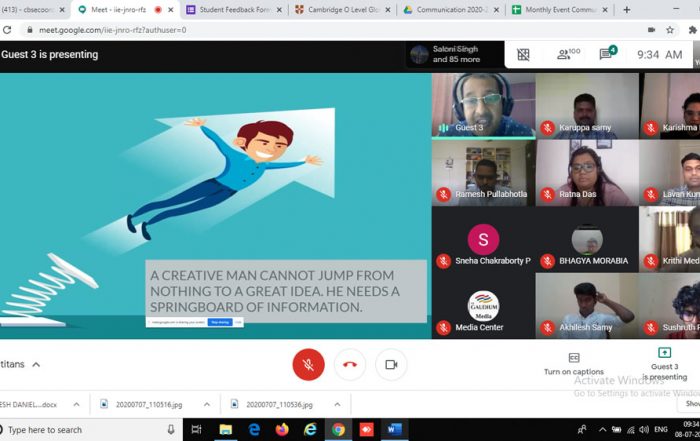Open File Explorer from taskbar

point(226,430)
